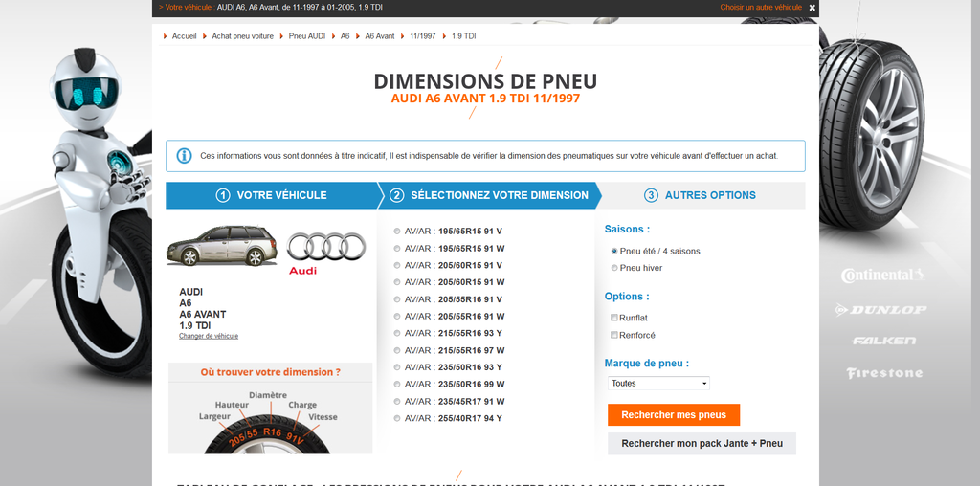980x486 pixels.
Task: Go to A6 breadcrumb
Action: pyautogui.click(x=345, y=36)
